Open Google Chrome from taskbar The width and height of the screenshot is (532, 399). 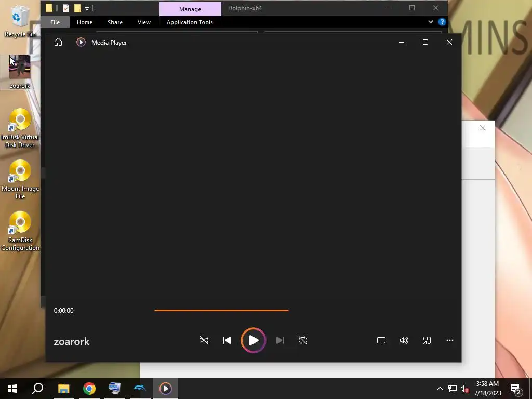click(x=89, y=389)
